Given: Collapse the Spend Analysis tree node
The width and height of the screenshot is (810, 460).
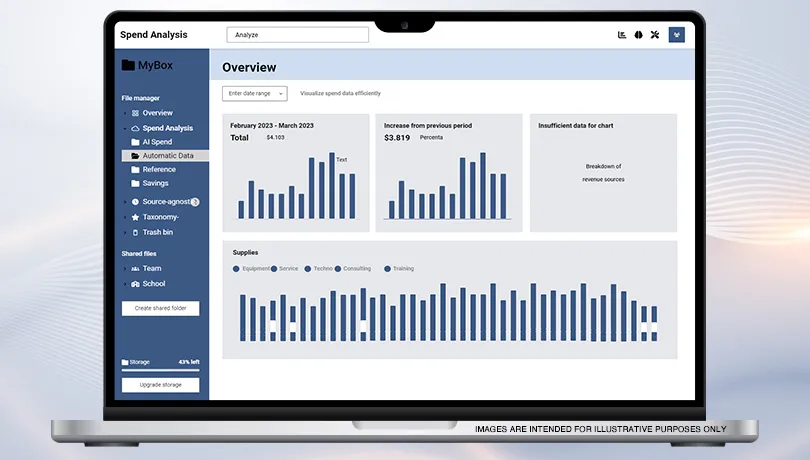Looking at the screenshot, I should (125, 128).
